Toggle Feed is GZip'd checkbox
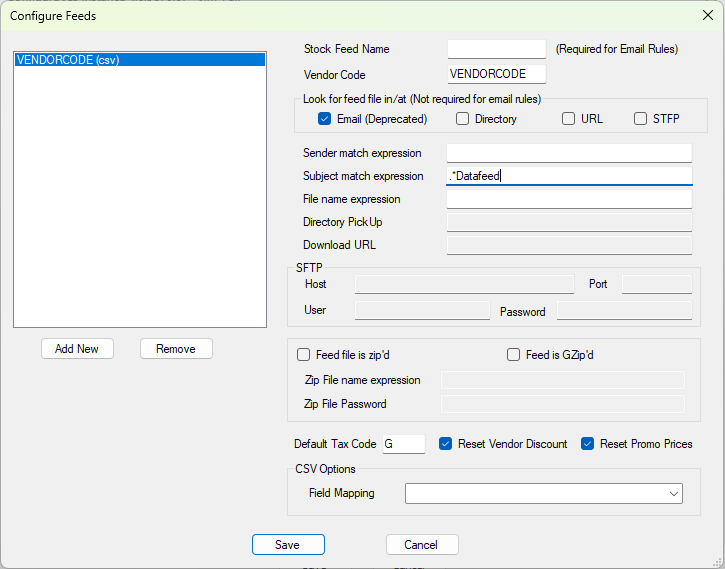The height and width of the screenshot is (569, 725). click(x=514, y=354)
